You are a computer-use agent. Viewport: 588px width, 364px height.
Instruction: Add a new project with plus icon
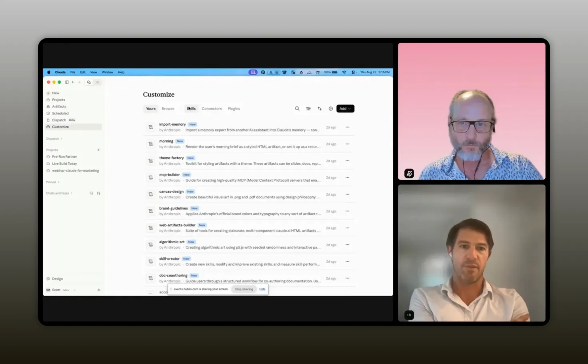pyautogui.click(x=98, y=150)
